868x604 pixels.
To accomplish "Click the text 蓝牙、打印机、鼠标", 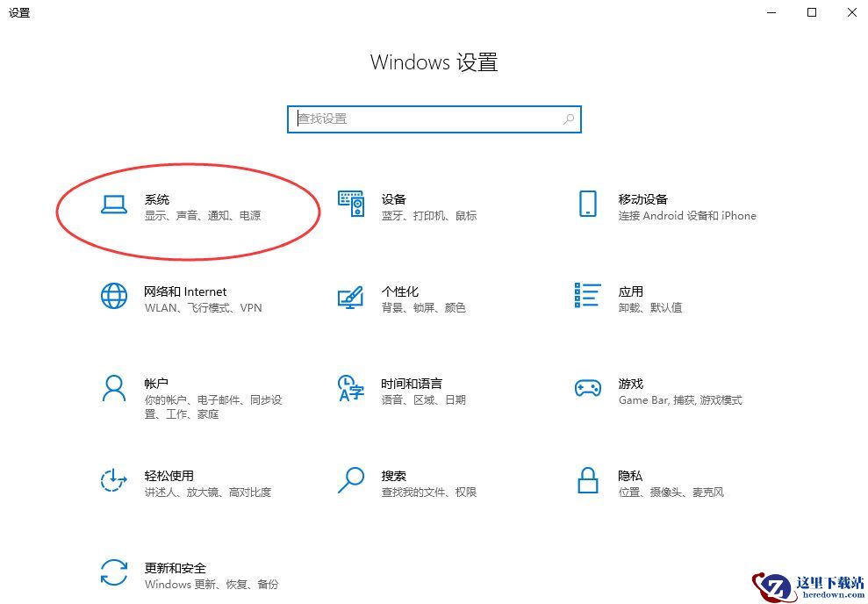I will 429,215.
